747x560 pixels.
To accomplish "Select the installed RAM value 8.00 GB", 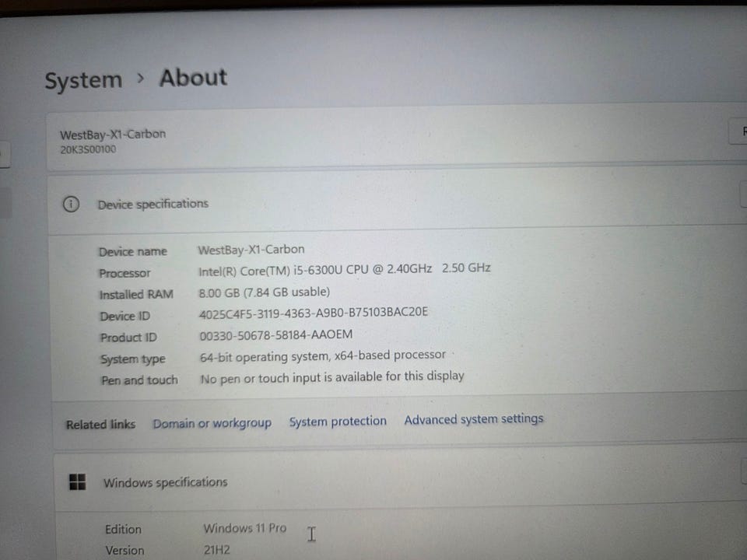I will [264, 292].
